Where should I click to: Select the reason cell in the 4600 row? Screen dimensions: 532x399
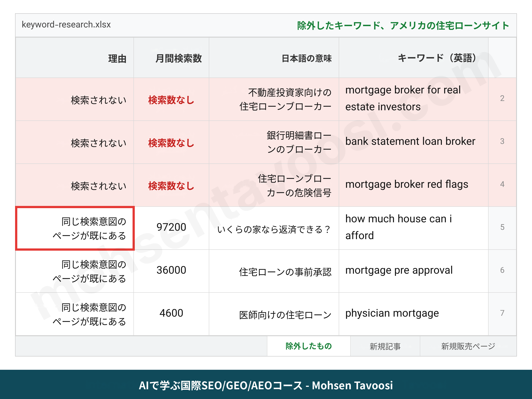coord(74,314)
